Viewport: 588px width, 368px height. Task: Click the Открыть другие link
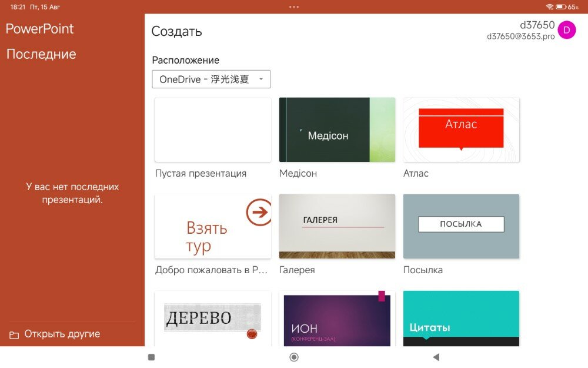click(62, 334)
